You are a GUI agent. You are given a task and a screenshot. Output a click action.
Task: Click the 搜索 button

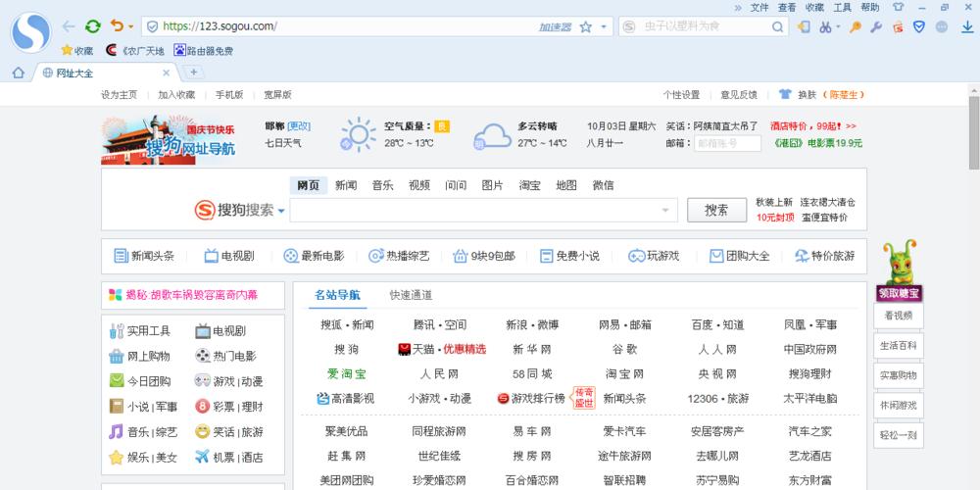[717, 210]
